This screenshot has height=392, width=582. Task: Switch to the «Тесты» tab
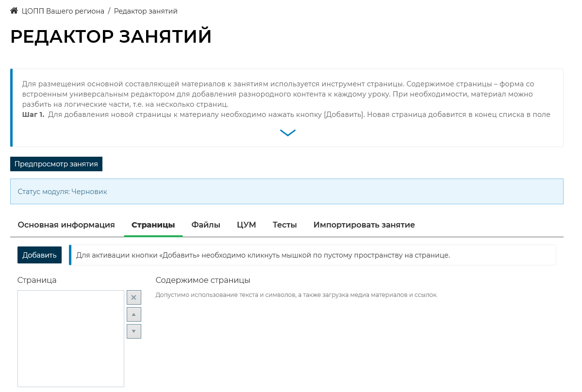pos(284,225)
